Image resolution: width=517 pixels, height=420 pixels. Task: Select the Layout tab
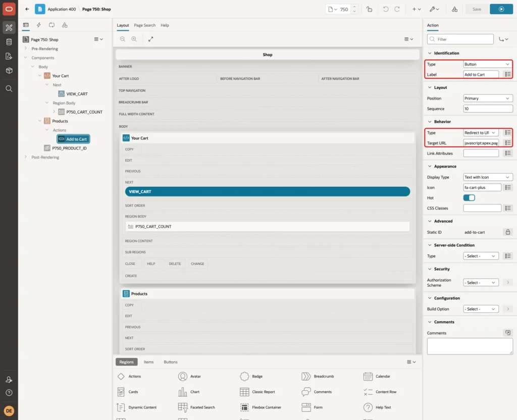point(123,25)
